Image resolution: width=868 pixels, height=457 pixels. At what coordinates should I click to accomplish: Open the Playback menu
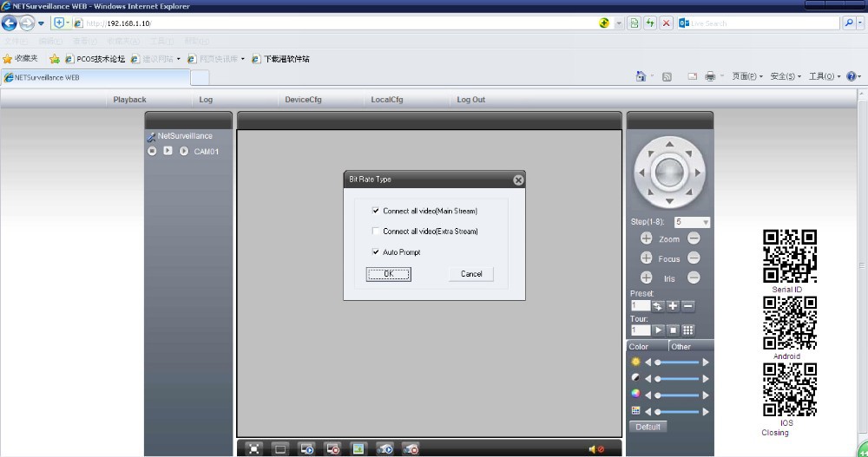[x=129, y=100]
